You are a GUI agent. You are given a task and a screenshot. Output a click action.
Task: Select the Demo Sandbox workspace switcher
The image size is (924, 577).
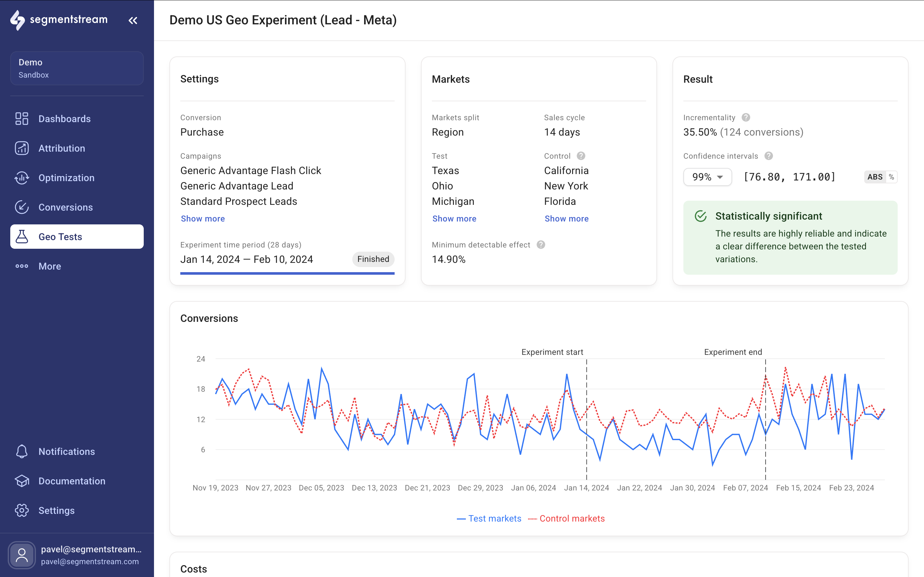[x=76, y=68]
